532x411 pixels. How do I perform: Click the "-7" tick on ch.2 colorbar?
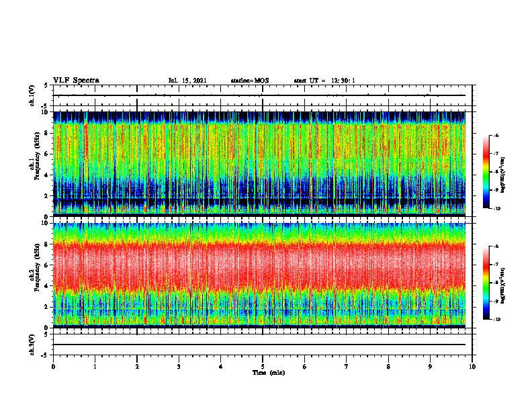coord(496,265)
